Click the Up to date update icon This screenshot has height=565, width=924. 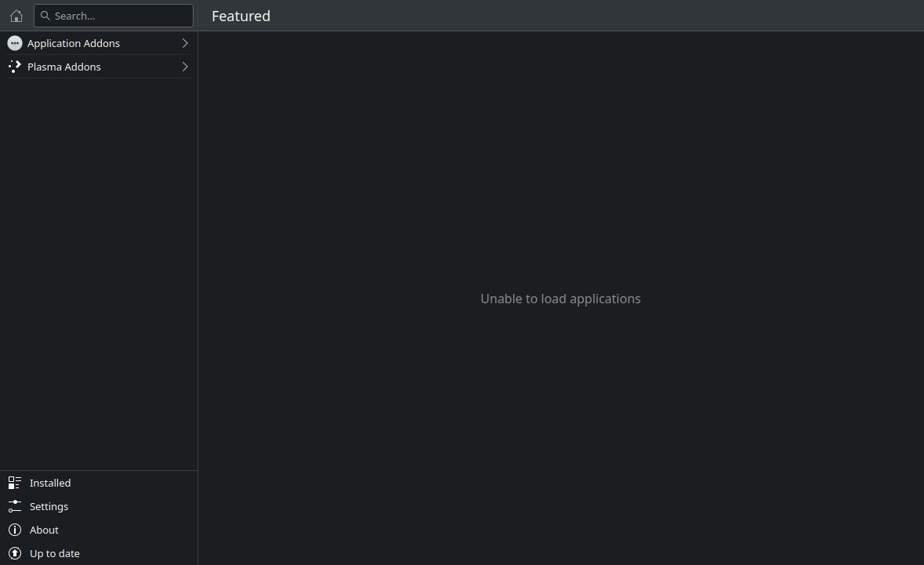(x=15, y=554)
